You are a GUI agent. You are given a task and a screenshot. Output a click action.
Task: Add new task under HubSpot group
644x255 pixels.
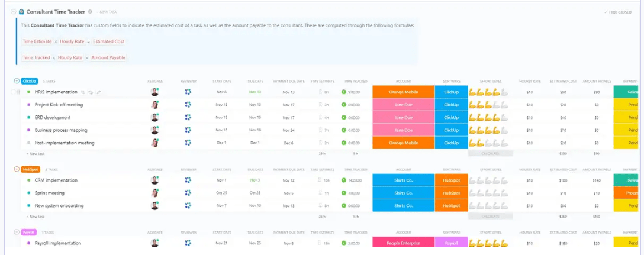click(x=36, y=217)
